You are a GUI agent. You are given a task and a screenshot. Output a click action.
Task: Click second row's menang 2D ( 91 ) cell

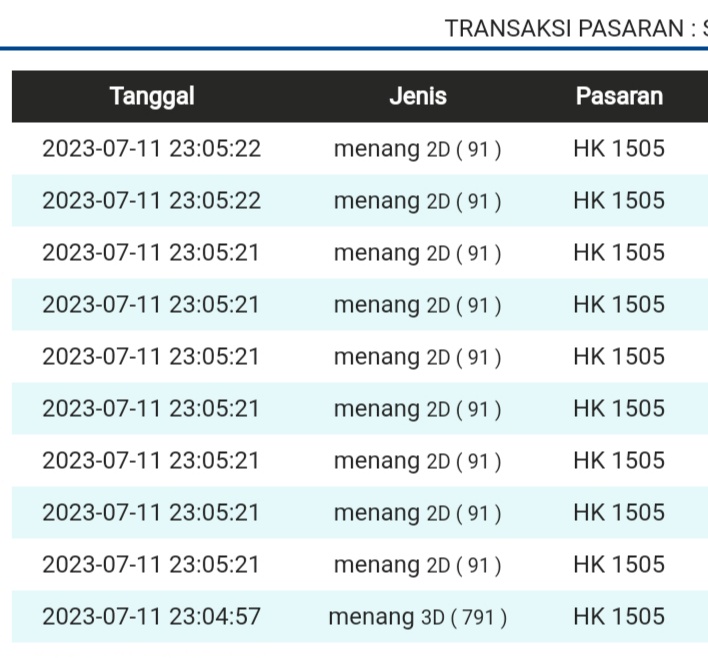coord(418,201)
